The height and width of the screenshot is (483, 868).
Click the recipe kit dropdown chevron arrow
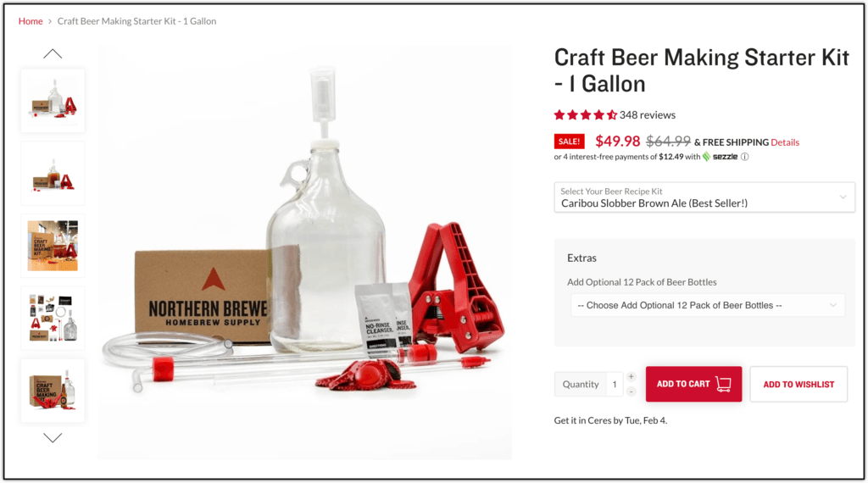point(843,197)
